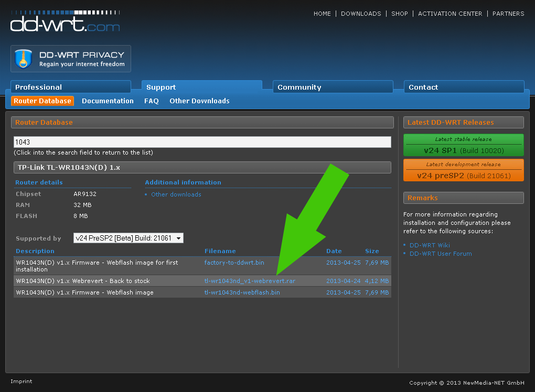
Task: Click the 8 MB FLASH value
Action: pos(81,216)
